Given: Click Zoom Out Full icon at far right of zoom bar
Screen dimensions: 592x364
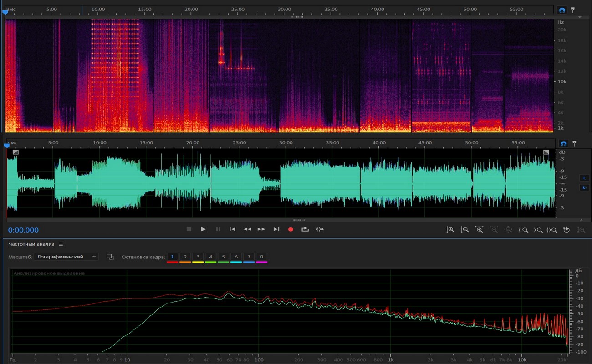Looking at the screenshot, I should pyautogui.click(x=581, y=230).
